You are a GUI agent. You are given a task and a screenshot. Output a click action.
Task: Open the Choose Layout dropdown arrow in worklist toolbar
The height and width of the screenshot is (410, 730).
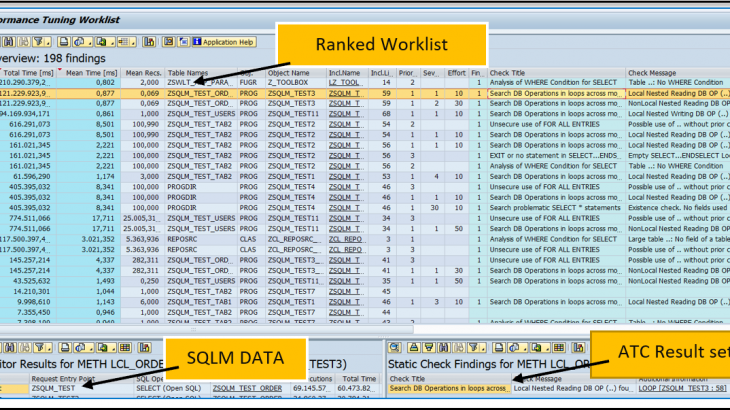click(133, 43)
